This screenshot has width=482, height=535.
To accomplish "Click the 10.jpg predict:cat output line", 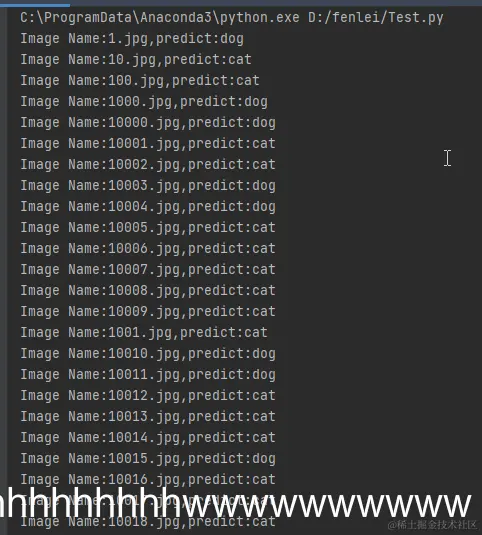I will [x=136, y=60].
